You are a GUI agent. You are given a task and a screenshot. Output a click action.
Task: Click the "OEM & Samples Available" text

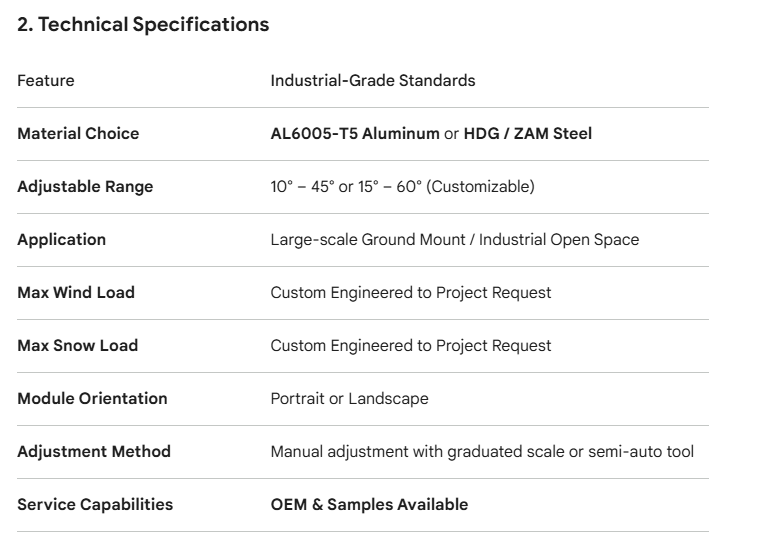click(x=369, y=504)
